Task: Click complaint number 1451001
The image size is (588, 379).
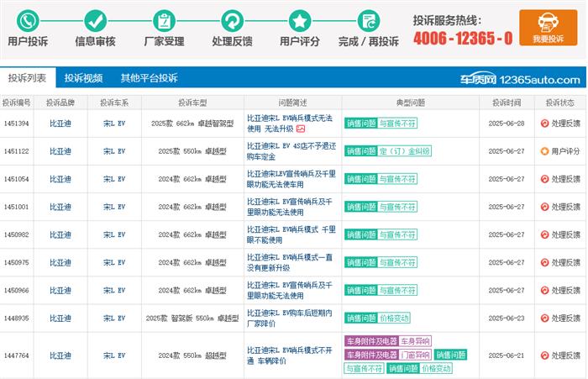Action: coord(16,207)
